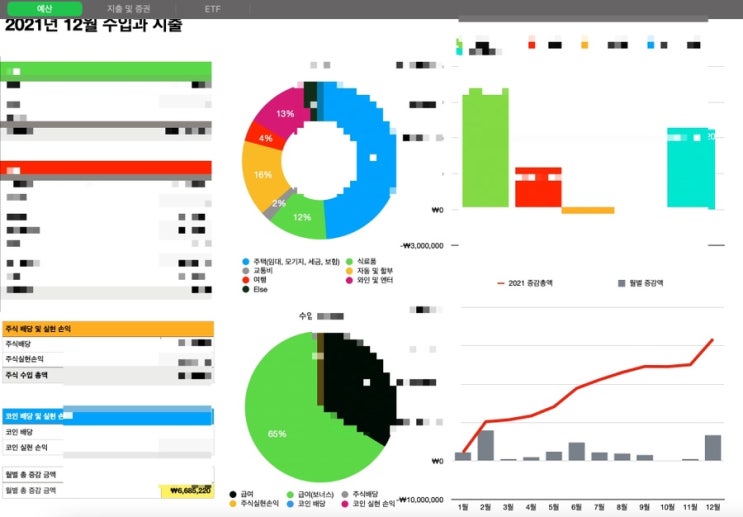Select the 급여(보너스) legend entry

pos(310,495)
